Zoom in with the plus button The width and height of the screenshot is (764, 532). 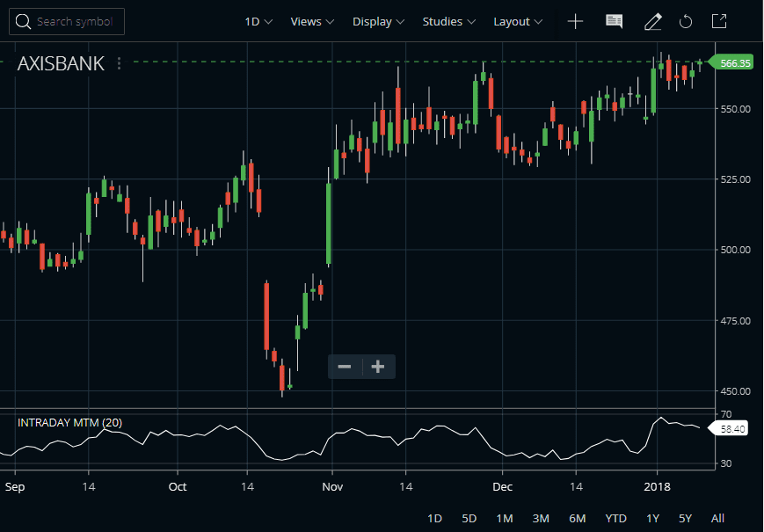click(x=378, y=367)
